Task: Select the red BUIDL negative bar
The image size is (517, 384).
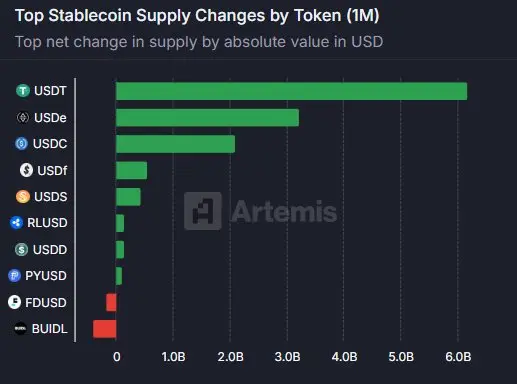Action: coord(105,329)
